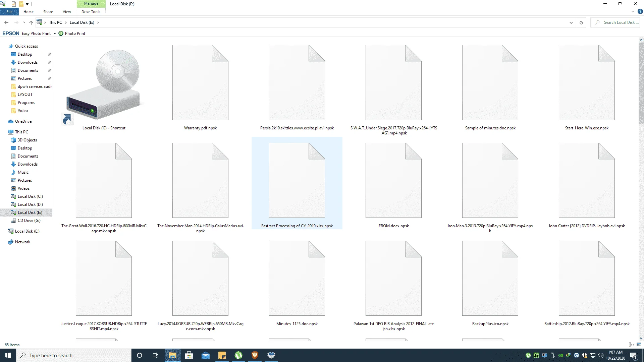The height and width of the screenshot is (362, 644).
Task: Click the Manage contextual tab
Action: click(91, 4)
